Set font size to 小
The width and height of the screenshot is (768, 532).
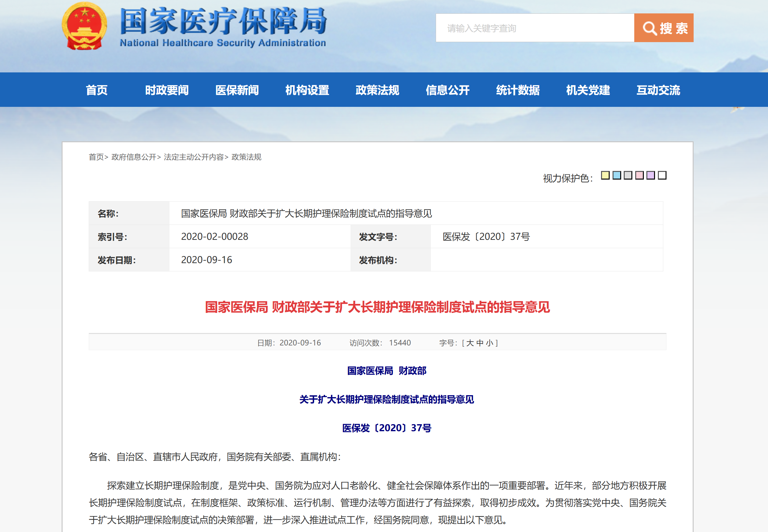(x=490, y=343)
